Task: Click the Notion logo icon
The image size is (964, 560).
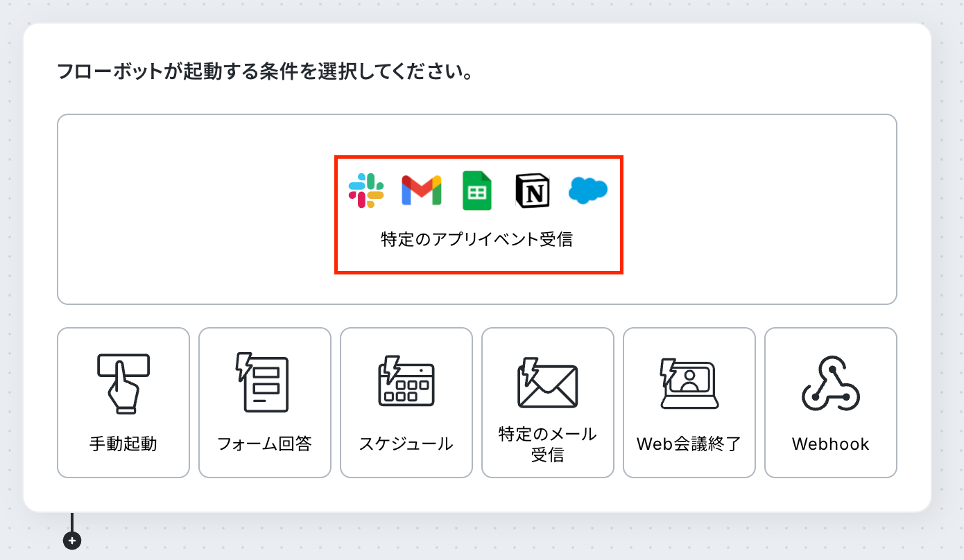Action: click(x=533, y=191)
